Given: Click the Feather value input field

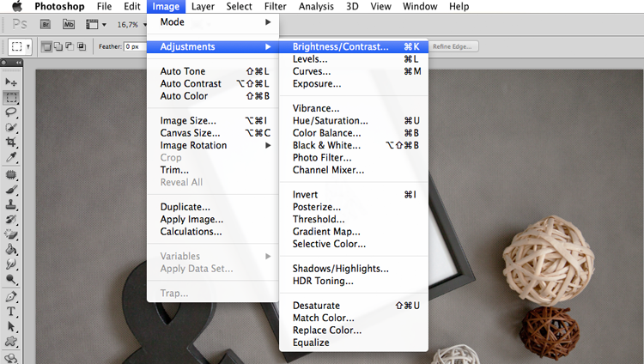Looking at the screenshot, I should (136, 46).
